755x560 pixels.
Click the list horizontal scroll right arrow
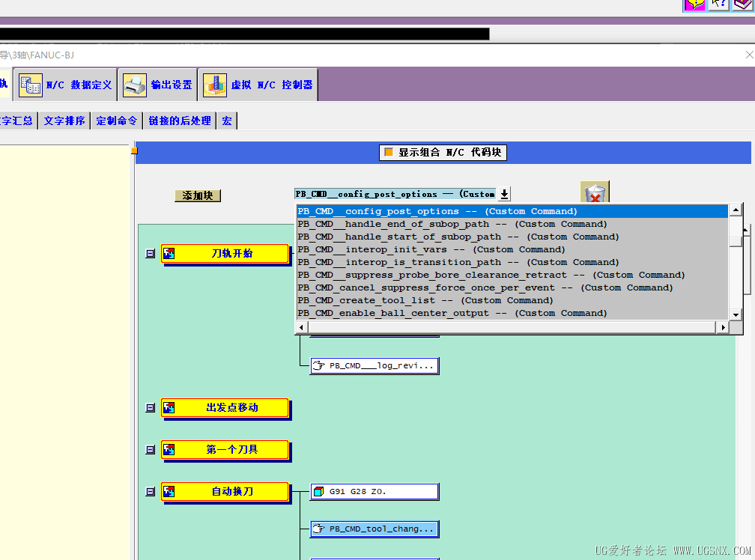[723, 327]
